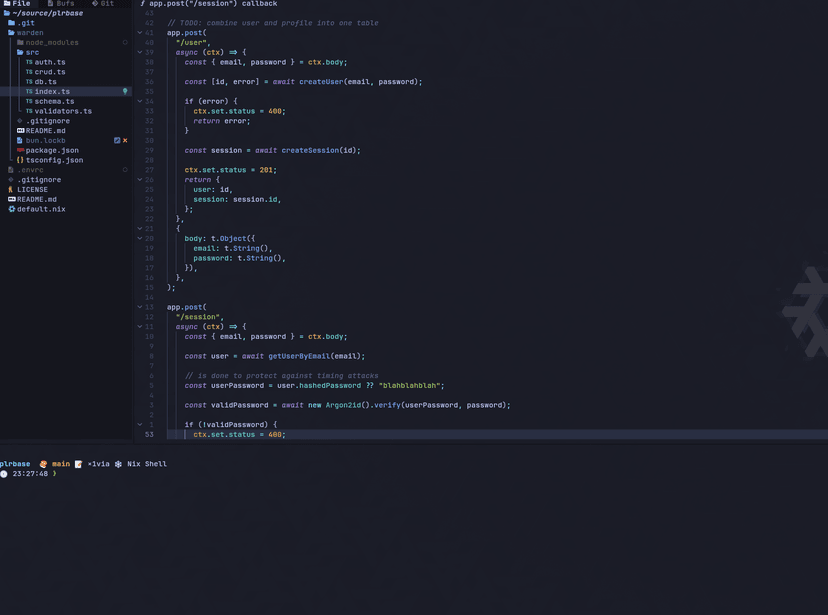Click the ~/source/plrbase root path text

[x=48, y=13]
